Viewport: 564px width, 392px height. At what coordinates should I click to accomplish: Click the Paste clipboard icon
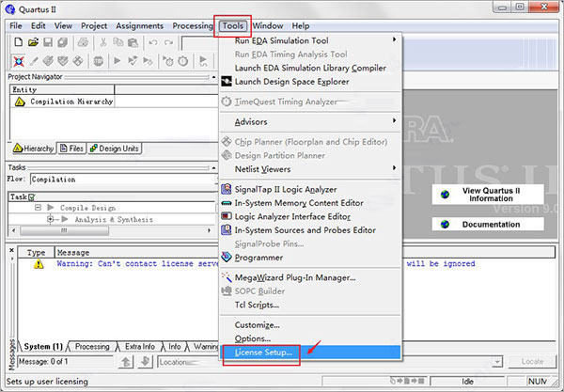(133, 42)
